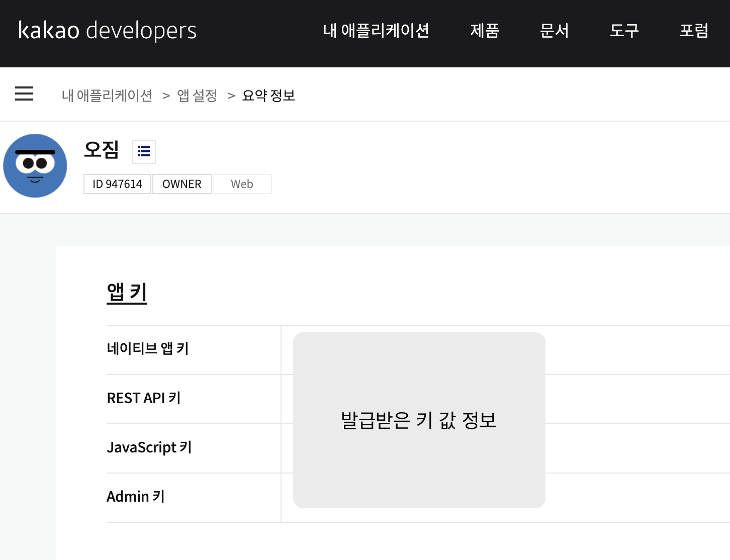
Task: Click the blue 오짐 app avatar
Action: point(35,165)
